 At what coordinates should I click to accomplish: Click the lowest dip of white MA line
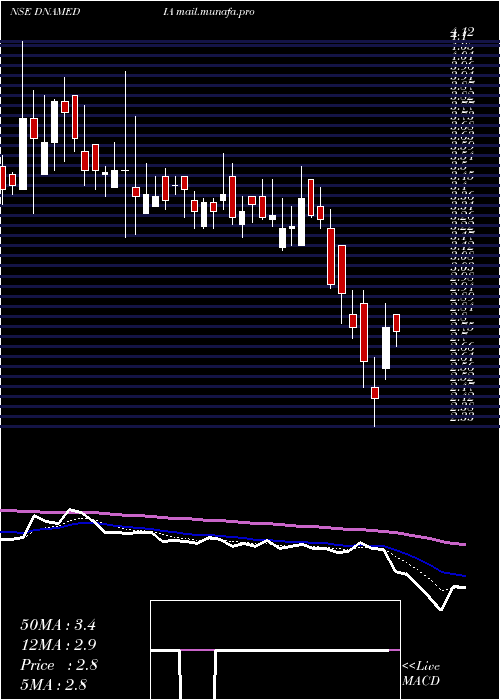(441, 608)
